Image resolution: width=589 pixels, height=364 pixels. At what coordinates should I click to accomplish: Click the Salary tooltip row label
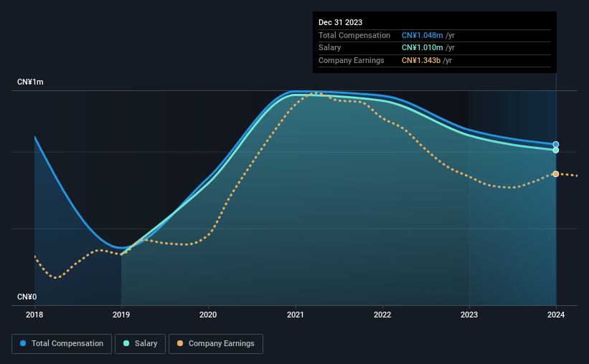329,48
